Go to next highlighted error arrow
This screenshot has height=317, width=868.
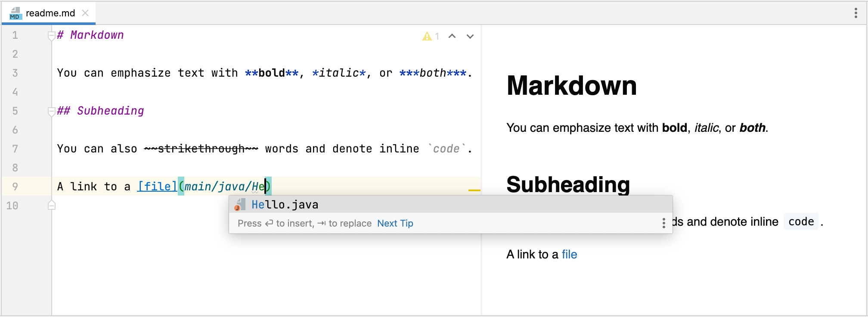point(470,36)
